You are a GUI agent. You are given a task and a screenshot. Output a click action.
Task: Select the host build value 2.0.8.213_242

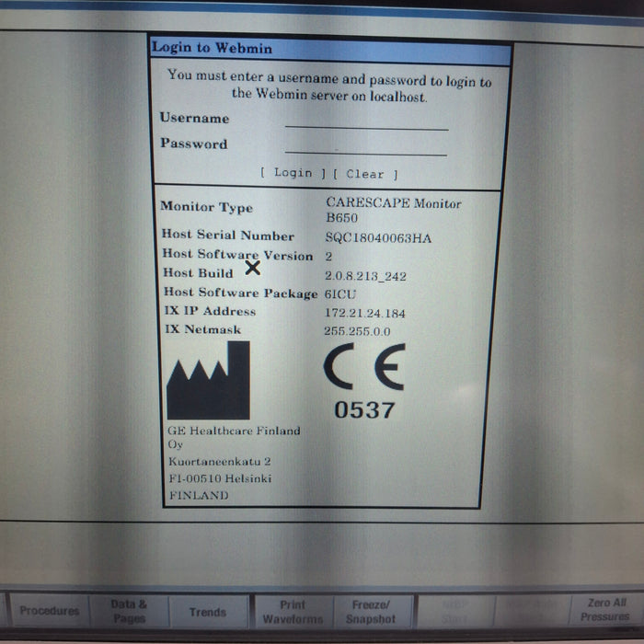365,275
